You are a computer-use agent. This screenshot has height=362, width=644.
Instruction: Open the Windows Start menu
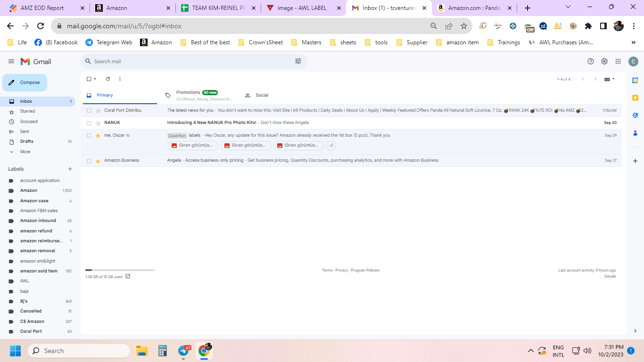[x=16, y=351]
